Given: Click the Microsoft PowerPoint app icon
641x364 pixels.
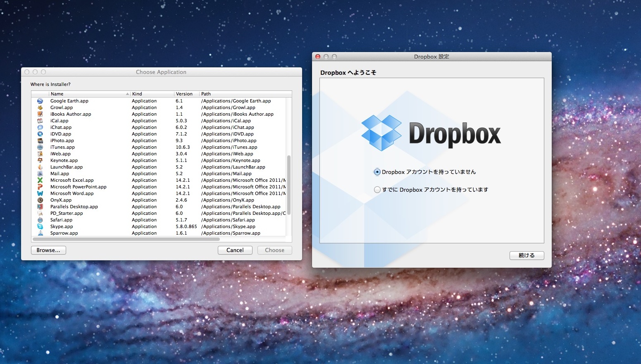Looking at the screenshot, I should pyautogui.click(x=40, y=187).
